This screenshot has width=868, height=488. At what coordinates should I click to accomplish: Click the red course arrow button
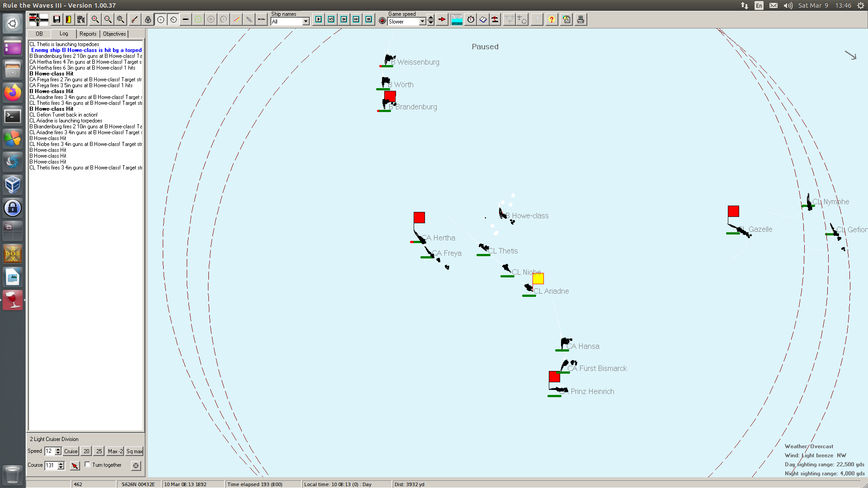(x=75, y=465)
